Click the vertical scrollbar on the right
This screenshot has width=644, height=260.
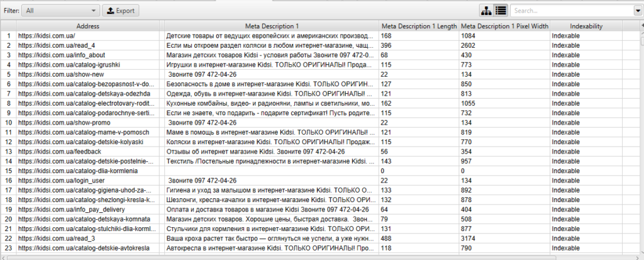point(641,126)
